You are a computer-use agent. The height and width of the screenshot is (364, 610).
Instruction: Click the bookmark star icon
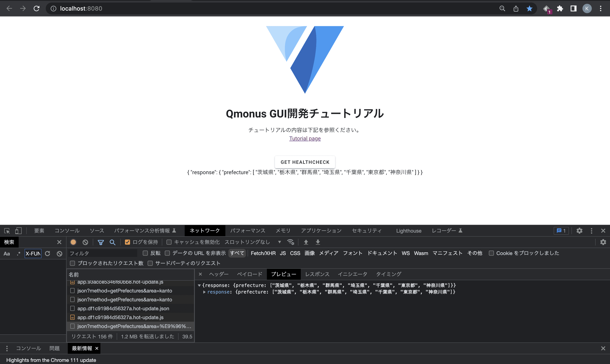coord(530,9)
